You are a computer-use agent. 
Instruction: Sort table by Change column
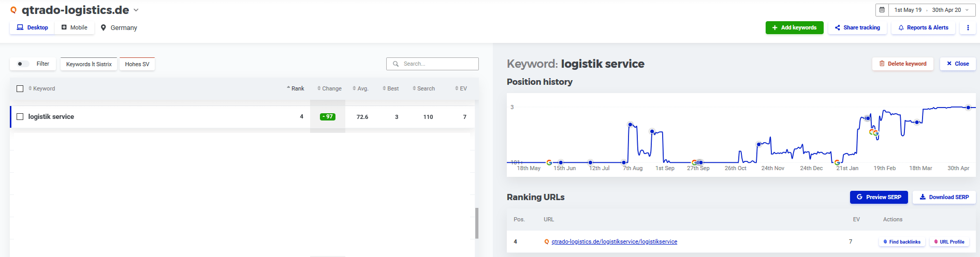coord(329,88)
